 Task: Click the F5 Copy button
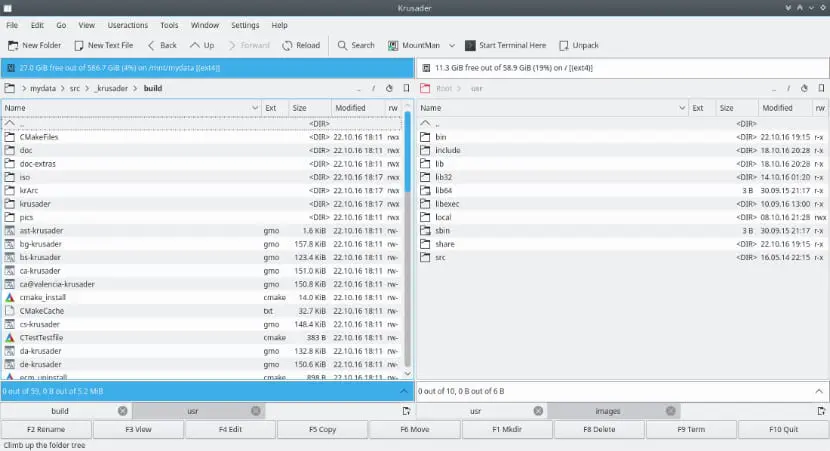[322, 429]
